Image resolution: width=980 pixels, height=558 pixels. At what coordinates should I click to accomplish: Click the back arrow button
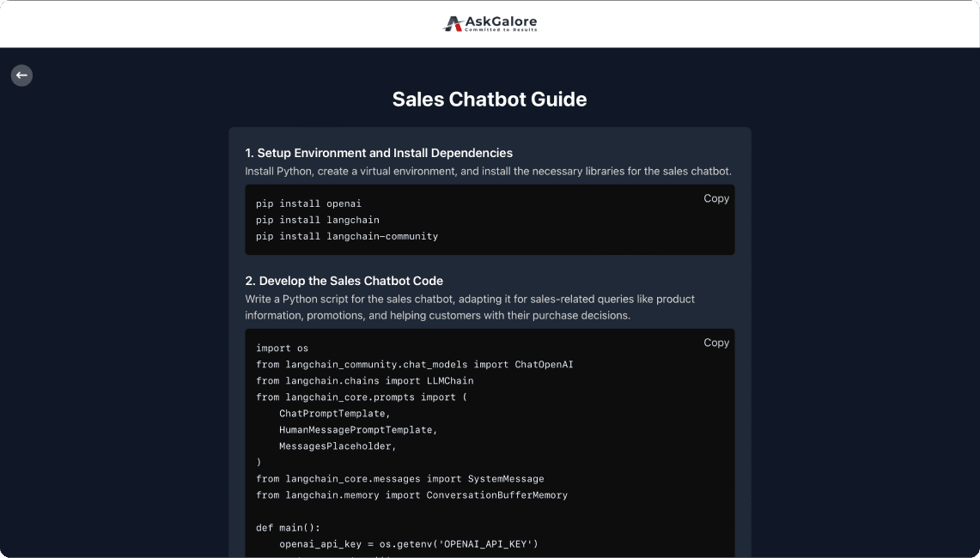21,76
